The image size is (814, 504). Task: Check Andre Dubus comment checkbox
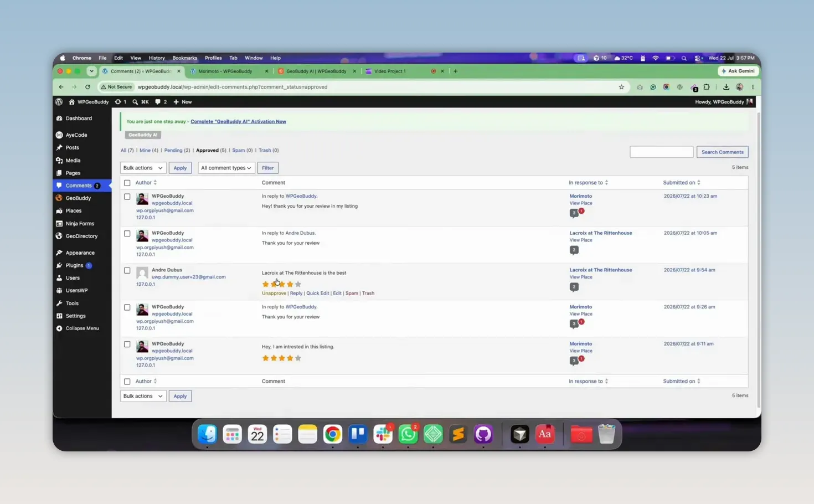coord(127,271)
